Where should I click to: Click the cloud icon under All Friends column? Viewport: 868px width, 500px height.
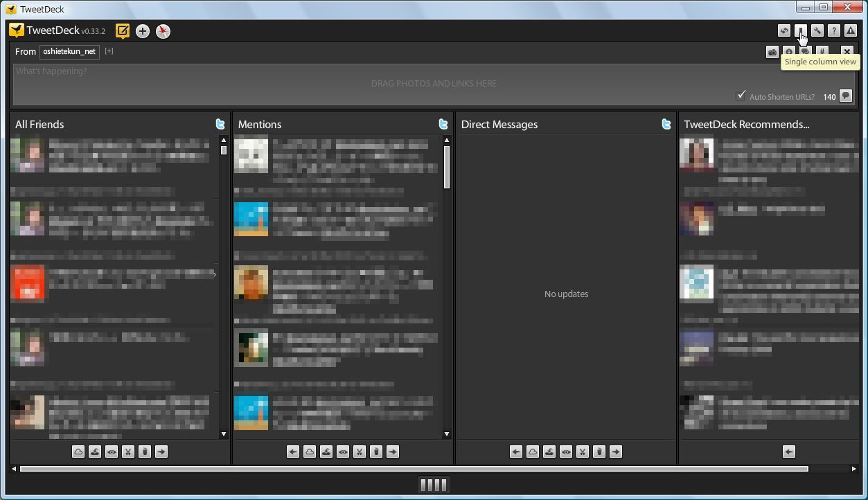pyautogui.click(x=78, y=452)
